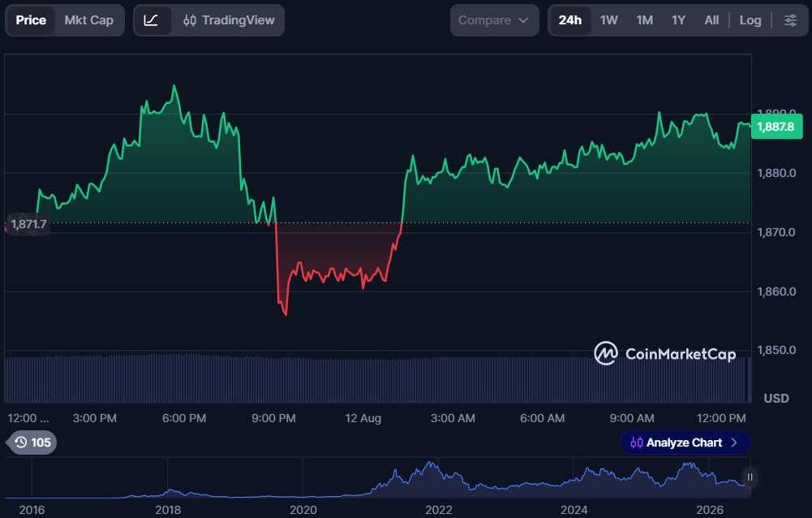Image resolution: width=812 pixels, height=518 pixels.
Task: Click 2020 on the range navigator
Action: pos(303,510)
